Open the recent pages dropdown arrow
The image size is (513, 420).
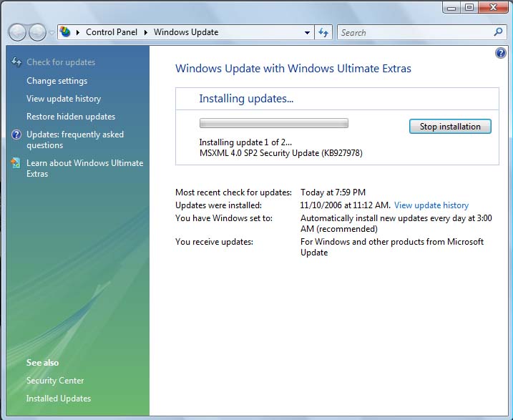tap(52, 33)
